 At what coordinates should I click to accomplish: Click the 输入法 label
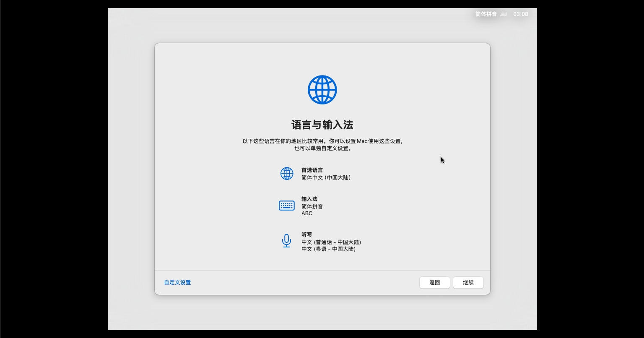(x=309, y=199)
